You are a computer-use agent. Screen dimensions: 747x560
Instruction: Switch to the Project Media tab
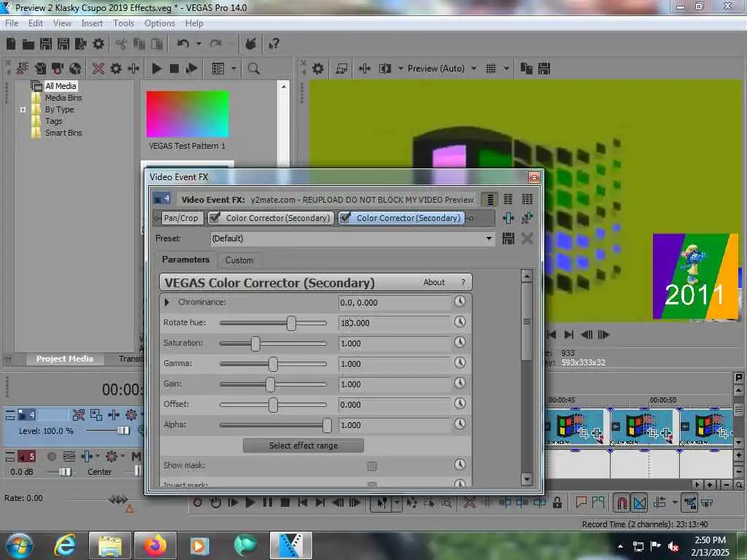65,359
